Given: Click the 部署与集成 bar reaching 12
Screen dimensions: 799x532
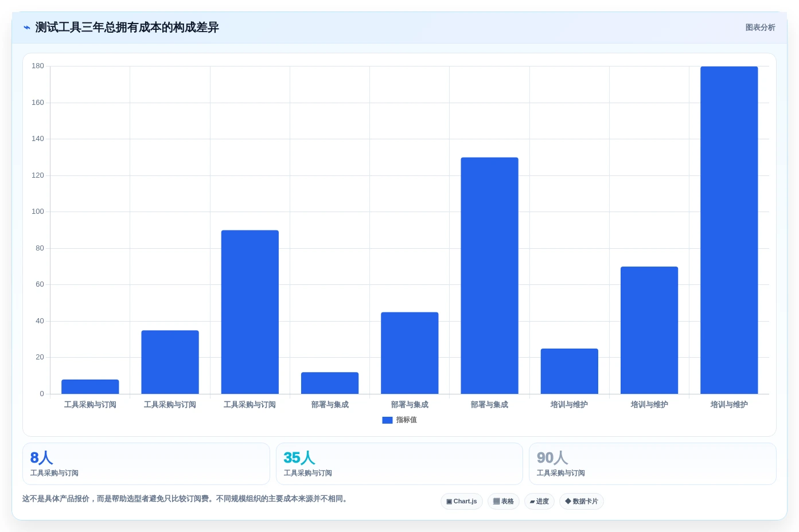Looking at the screenshot, I should tap(330, 383).
